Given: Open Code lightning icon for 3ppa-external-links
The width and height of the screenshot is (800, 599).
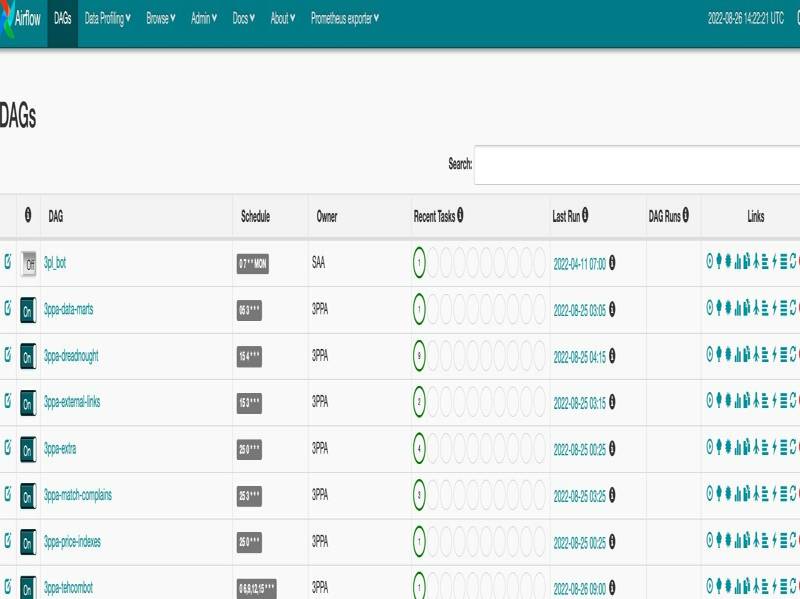Looking at the screenshot, I should click(774, 402).
